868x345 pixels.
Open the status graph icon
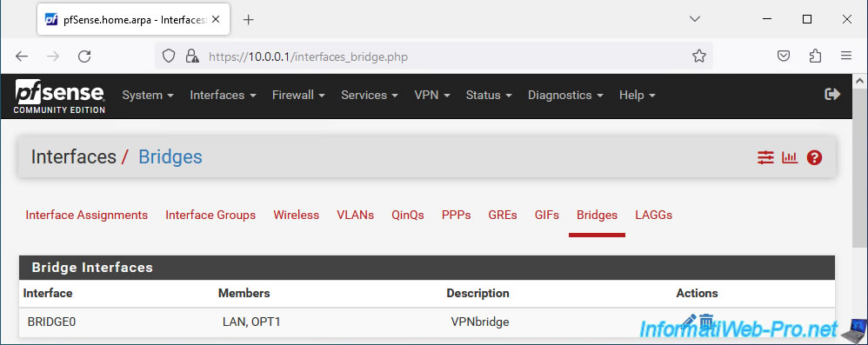pos(790,157)
